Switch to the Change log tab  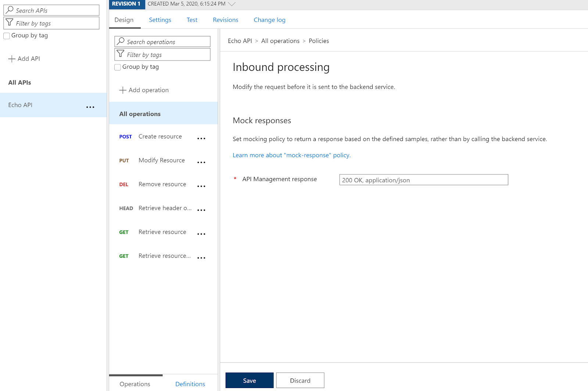pyautogui.click(x=269, y=20)
